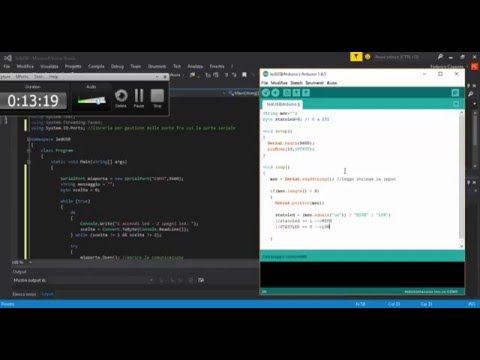Click the 'void loop()' line in Arduino

click(276, 167)
